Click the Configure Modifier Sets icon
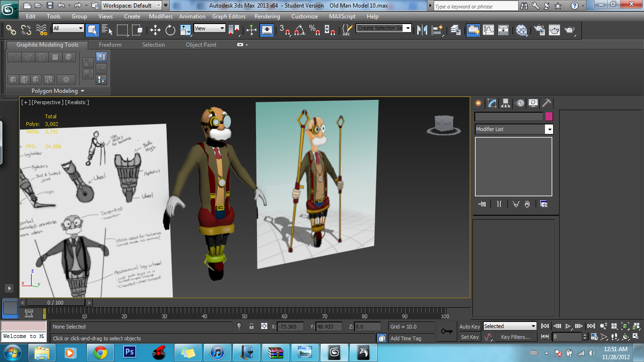 coord(544,204)
